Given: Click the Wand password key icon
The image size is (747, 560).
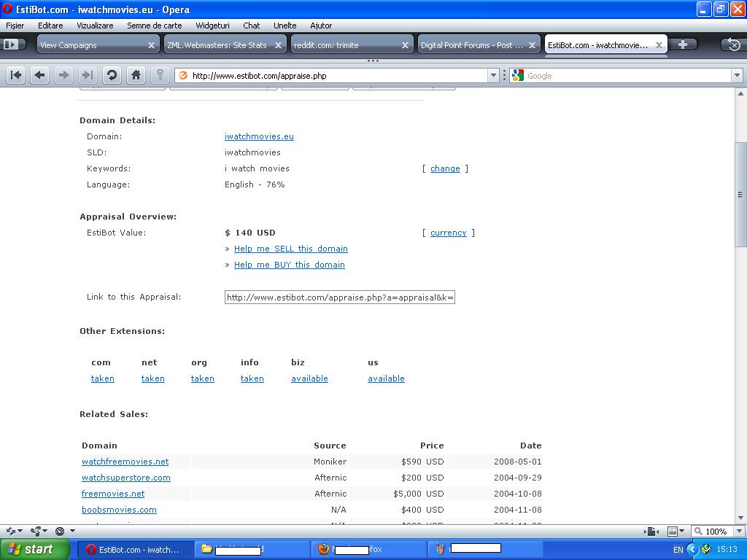Looking at the screenshot, I should [160, 75].
